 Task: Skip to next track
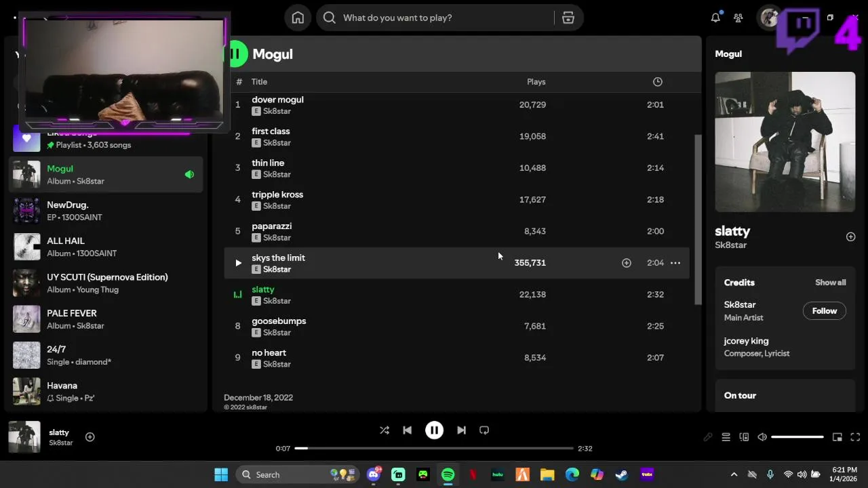461,430
